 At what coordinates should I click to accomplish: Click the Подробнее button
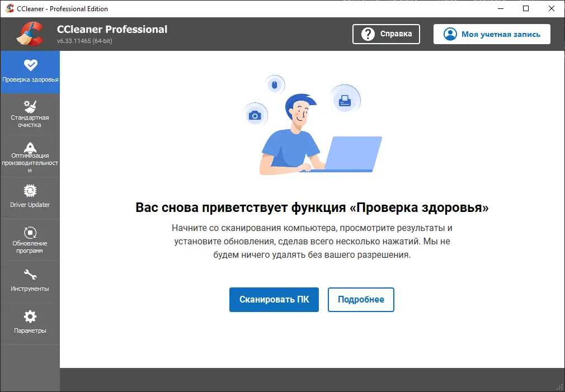pos(361,299)
